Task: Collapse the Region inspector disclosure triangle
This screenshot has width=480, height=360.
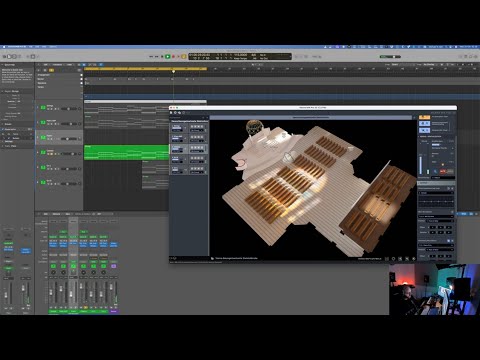Action: [3, 91]
